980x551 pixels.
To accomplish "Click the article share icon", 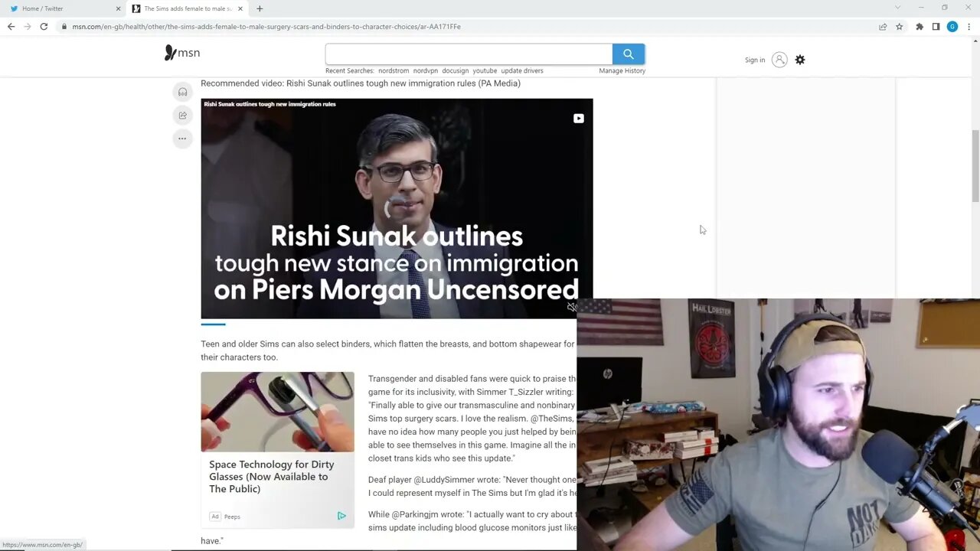I will tap(182, 116).
